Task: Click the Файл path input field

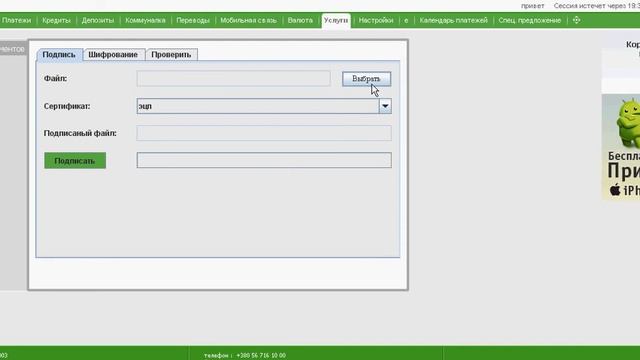Action: click(x=233, y=78)
